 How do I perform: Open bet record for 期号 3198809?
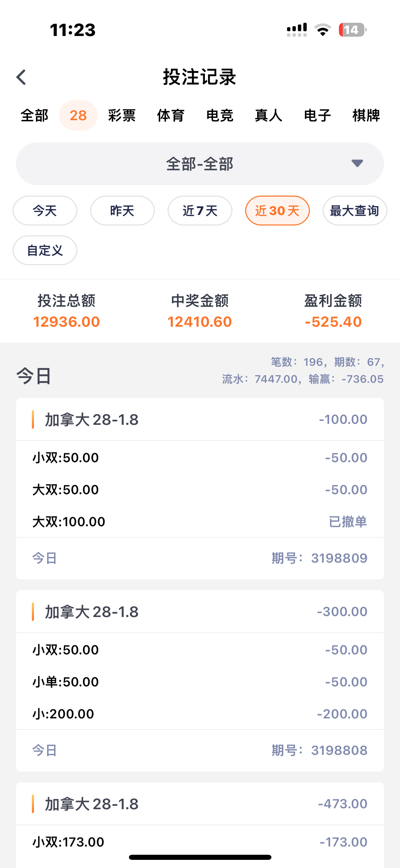(200, 558)
